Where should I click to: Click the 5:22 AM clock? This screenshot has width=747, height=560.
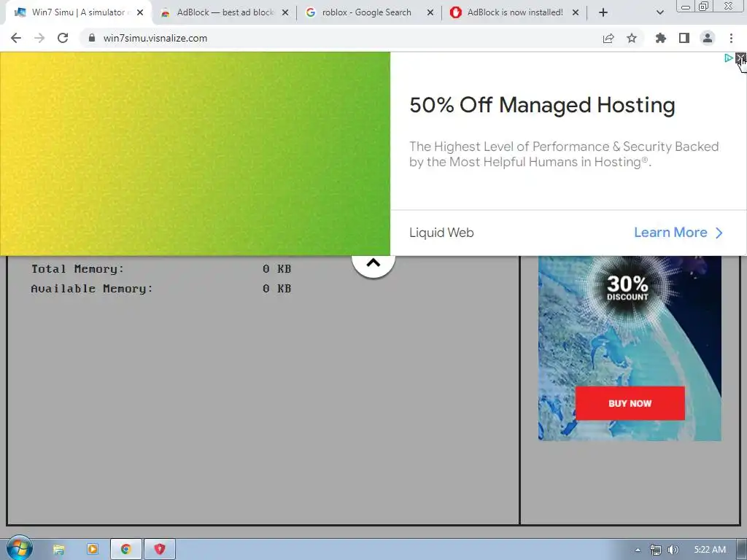709,550
